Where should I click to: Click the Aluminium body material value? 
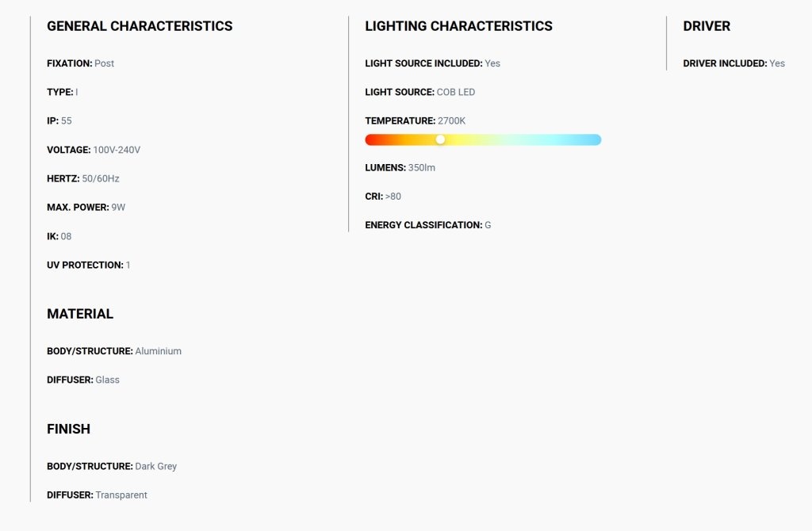click(158, 351)
